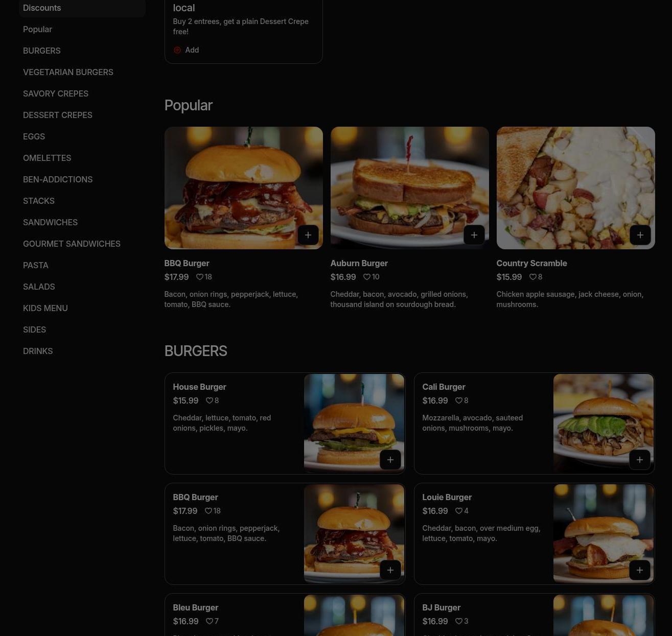Click the heart on BURGERS list BBQ Burger

pyautogui.click(x=208, y=511)
